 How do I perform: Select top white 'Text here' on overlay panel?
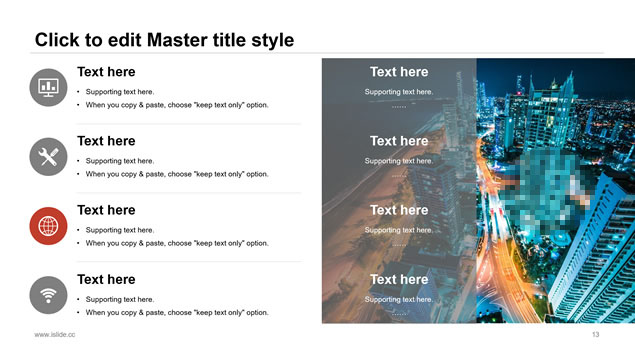[x=399, y=72]
